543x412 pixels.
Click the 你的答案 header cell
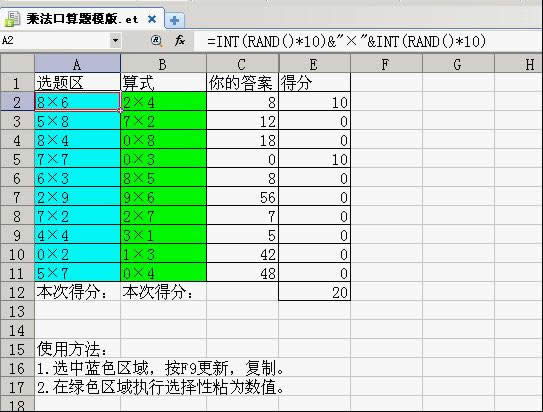pyautogui.click(x=242, y=83)
